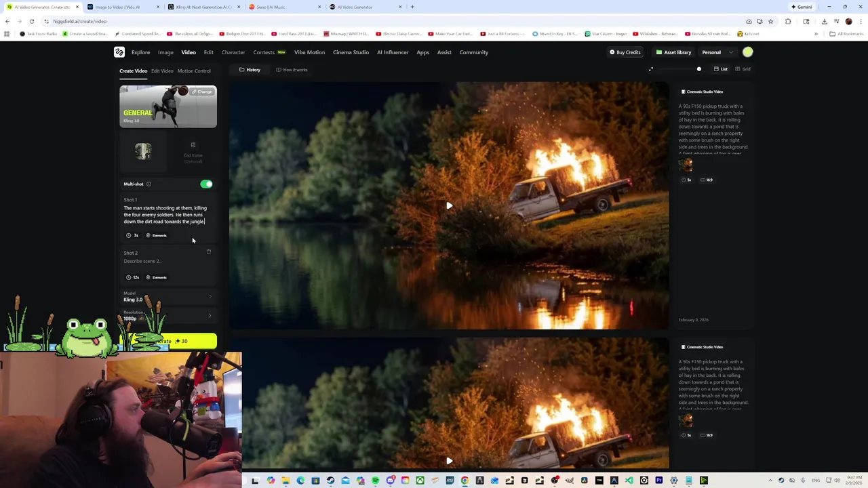The image size is (868, 488).
Task: Click the start frame image thumbnail
Action: 143,151
